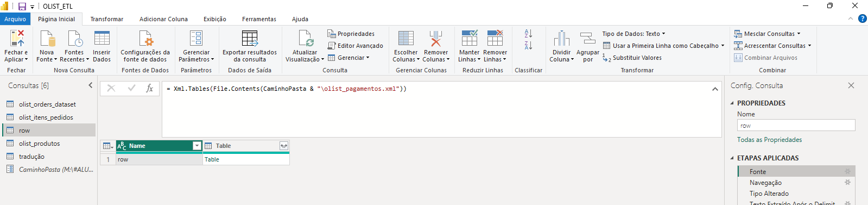The height and width of the screenshot is (205, 868).
Task: Click the Remover Linhas icon
Action: (495, 38)
